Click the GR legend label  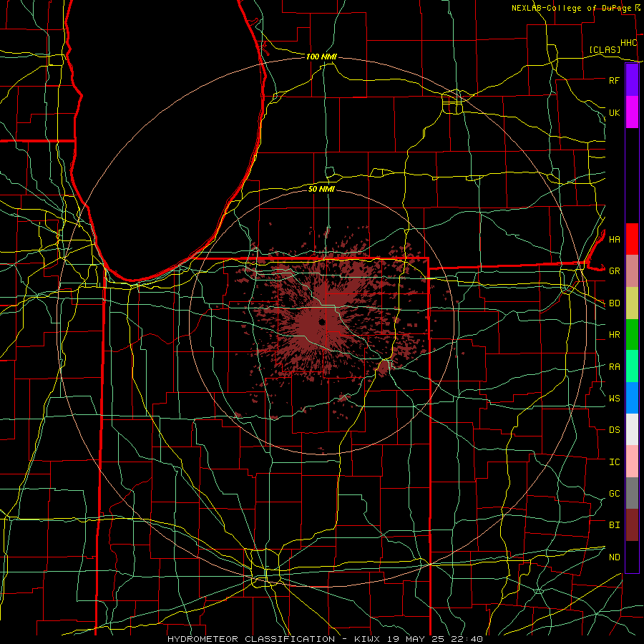pos(615,271)
